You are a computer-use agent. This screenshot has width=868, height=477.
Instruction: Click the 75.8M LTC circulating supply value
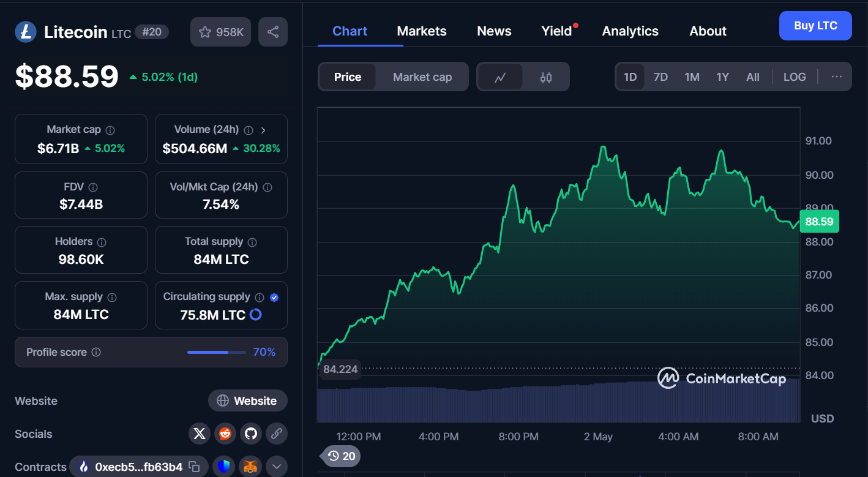213,315
